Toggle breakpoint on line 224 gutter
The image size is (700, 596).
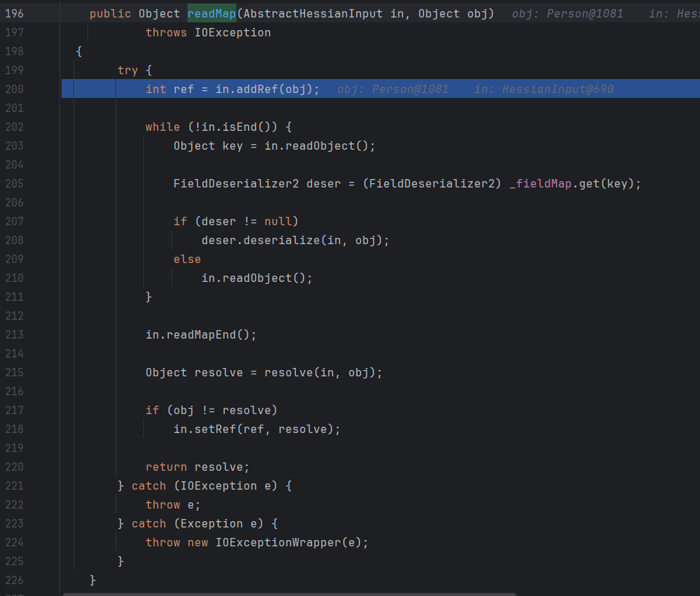[x=14, y=542]
